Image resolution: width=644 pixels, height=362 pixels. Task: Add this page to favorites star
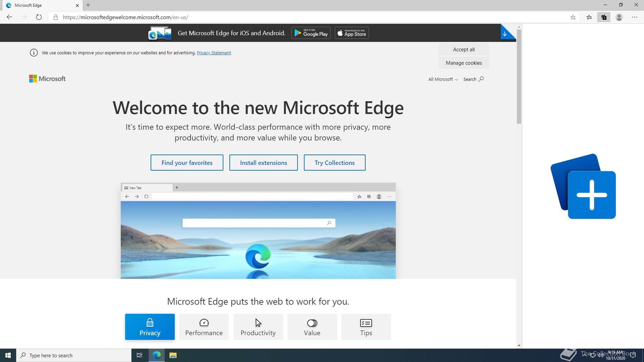tap(573, 17)
